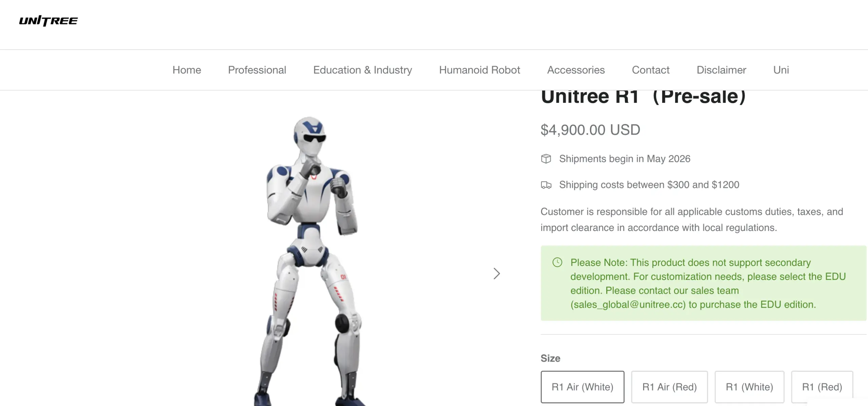Open the Contact page
This screenshot has width=868, height=406.
(651, 70)
